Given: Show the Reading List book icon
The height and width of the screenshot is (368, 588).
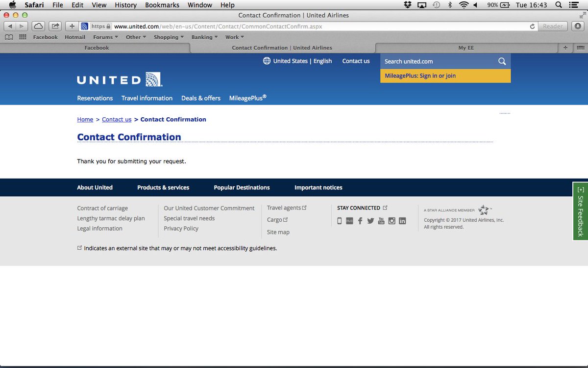Looking at the screenshot, I should point(9,37).
